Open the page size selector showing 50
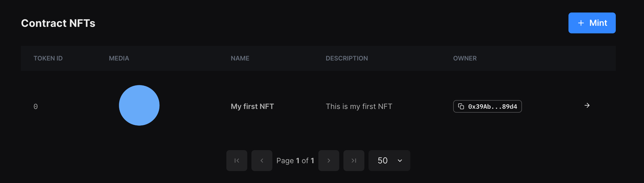Image resolution: width=644 pixels, height=183 pixels. pyautogui.click(x=389, y=161)
